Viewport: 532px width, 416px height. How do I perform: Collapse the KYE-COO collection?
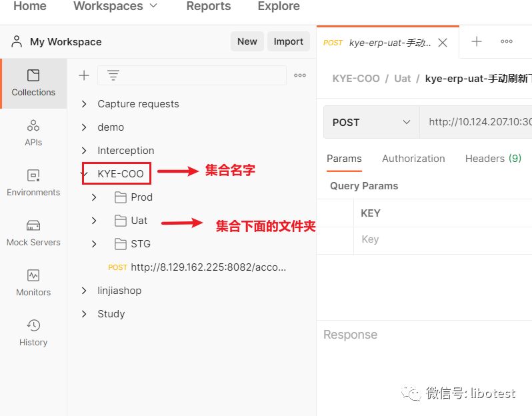click(x=84, y=174)
